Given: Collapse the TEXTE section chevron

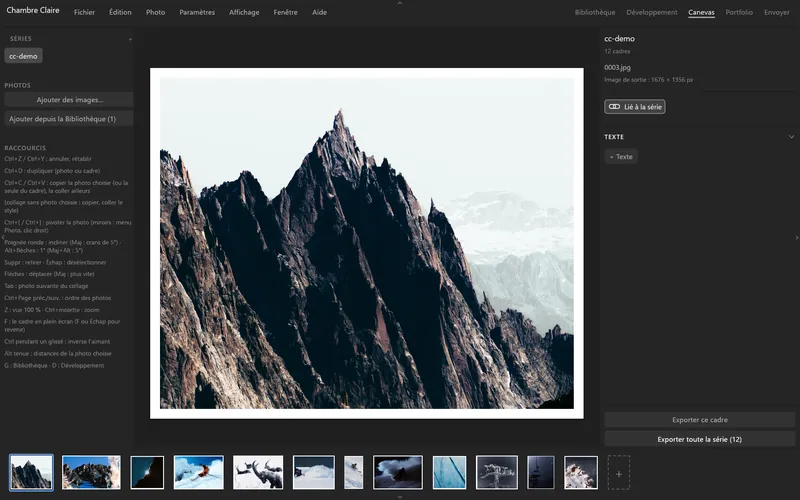Looking at the screenshot, I should click(791, 137).
